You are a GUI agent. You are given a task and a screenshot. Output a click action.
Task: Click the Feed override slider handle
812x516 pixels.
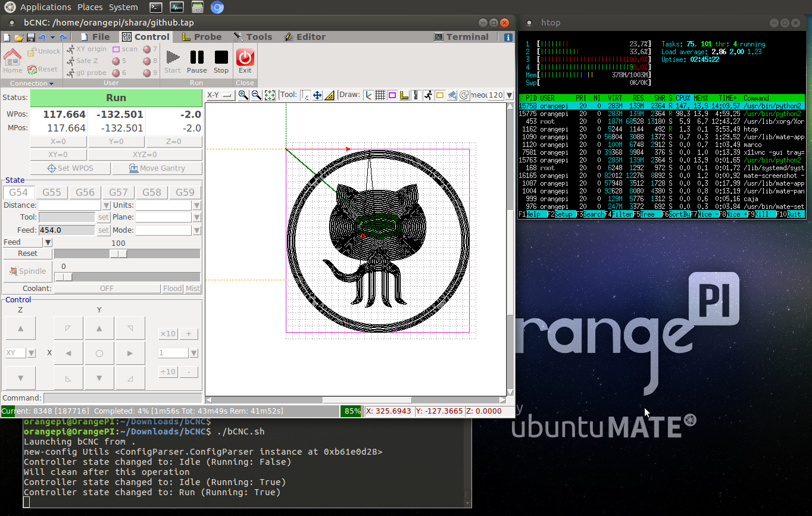(x=119, y=254)
